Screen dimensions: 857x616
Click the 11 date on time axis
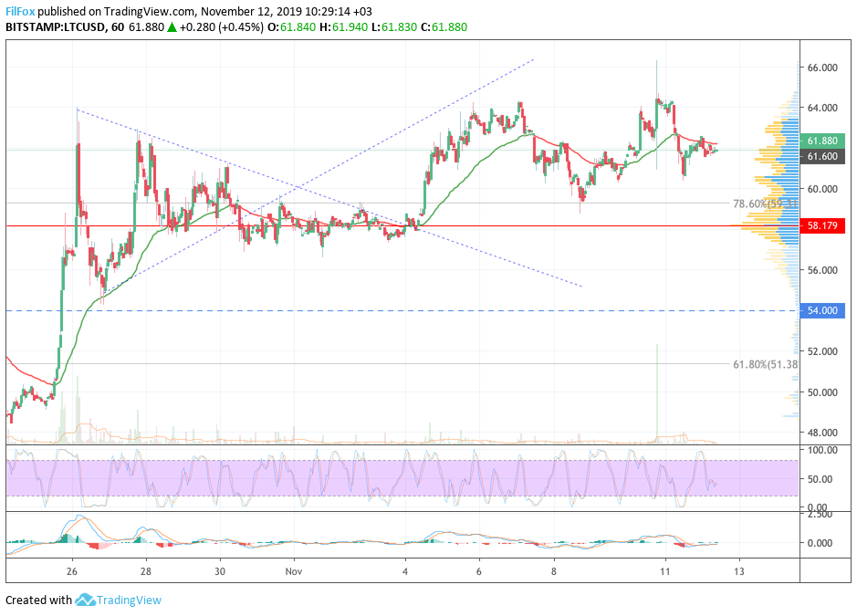click(664, 571)
